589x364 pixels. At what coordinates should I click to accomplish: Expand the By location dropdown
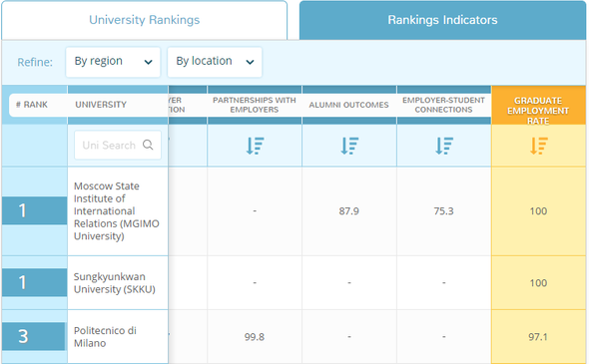point(215,62)
